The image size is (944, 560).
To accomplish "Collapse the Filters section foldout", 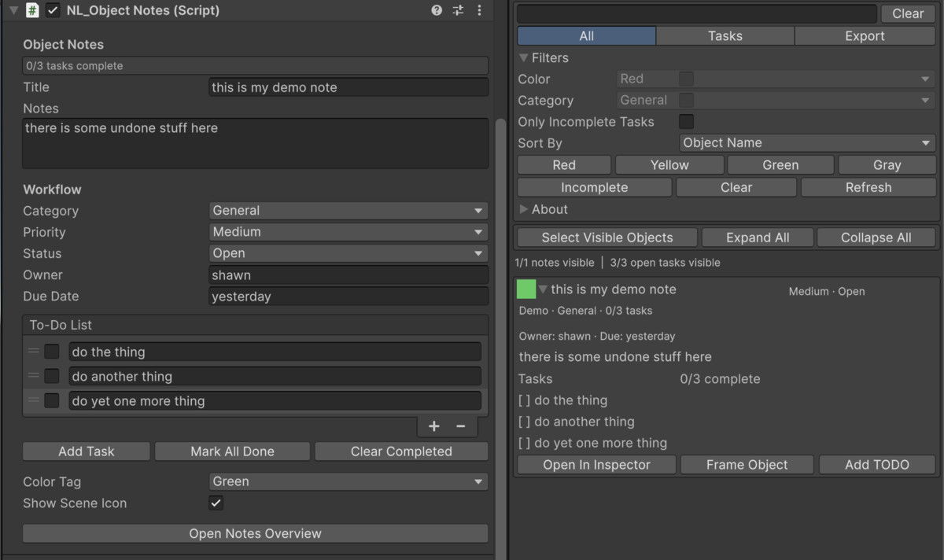I will [x=524, y=58].
